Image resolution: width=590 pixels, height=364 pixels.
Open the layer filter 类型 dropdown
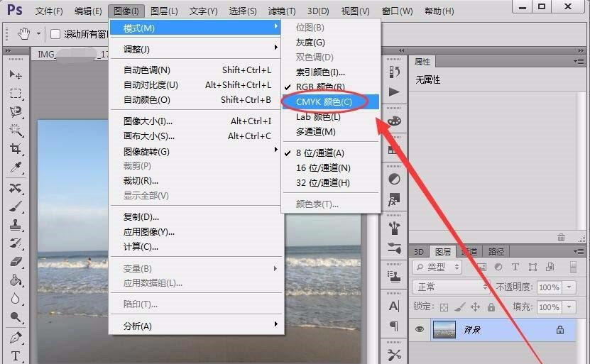click(437, 267)
